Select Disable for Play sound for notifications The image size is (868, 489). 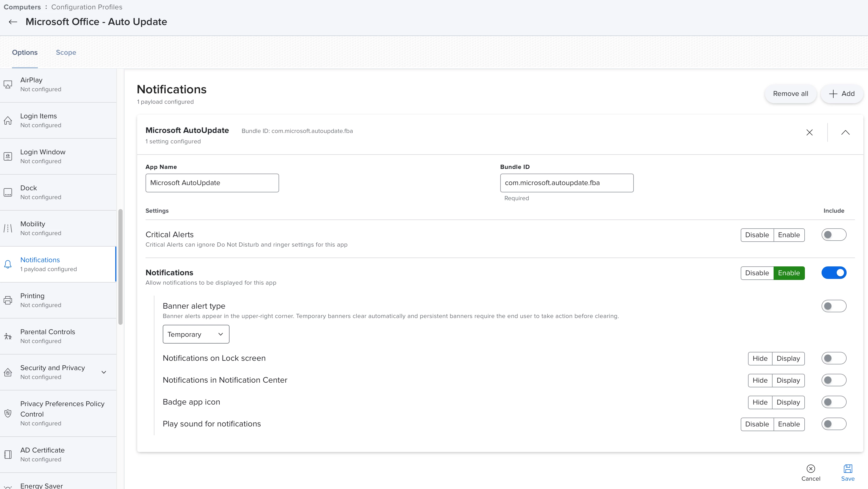tap(757, 424)
